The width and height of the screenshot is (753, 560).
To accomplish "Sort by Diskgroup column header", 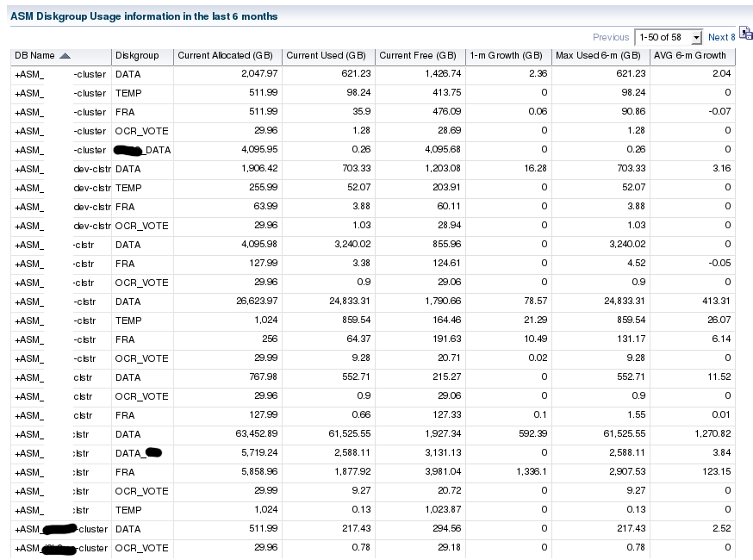I will click(137, 55).
